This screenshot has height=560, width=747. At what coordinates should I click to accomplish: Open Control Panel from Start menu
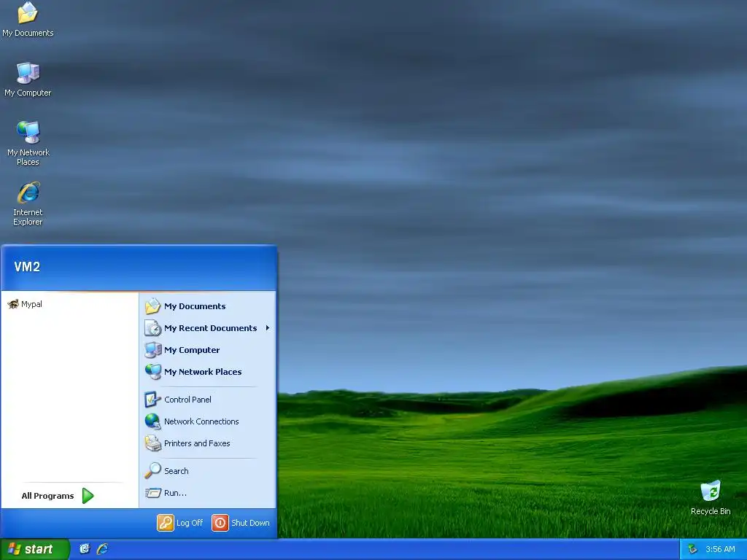point(209,400)
